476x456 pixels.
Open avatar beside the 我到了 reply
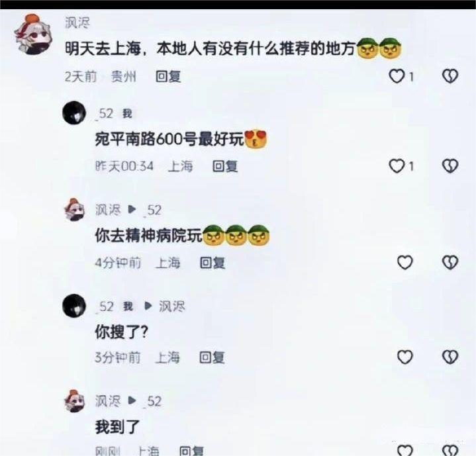pos(74,401)
